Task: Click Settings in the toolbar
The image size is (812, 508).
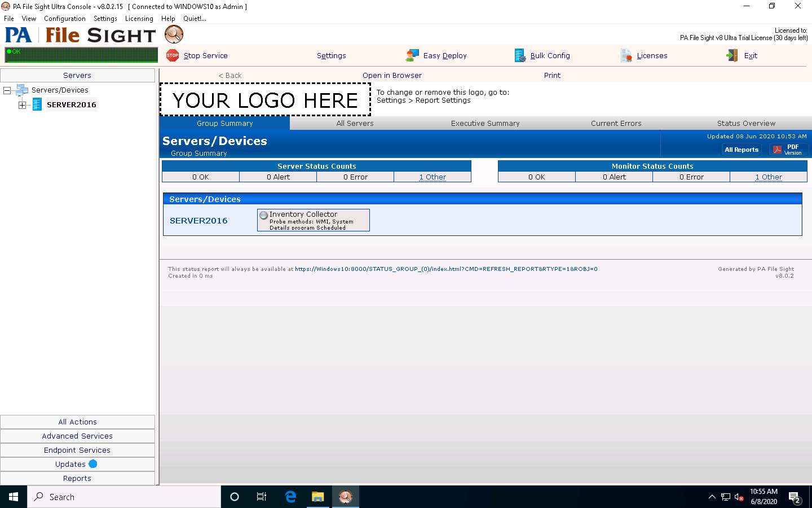Action: 331,56
